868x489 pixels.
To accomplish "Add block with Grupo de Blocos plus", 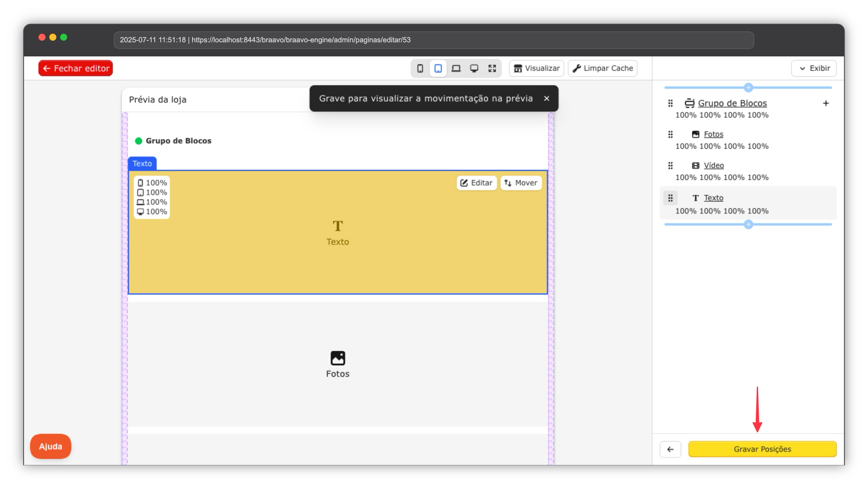I will click(826, 103).
